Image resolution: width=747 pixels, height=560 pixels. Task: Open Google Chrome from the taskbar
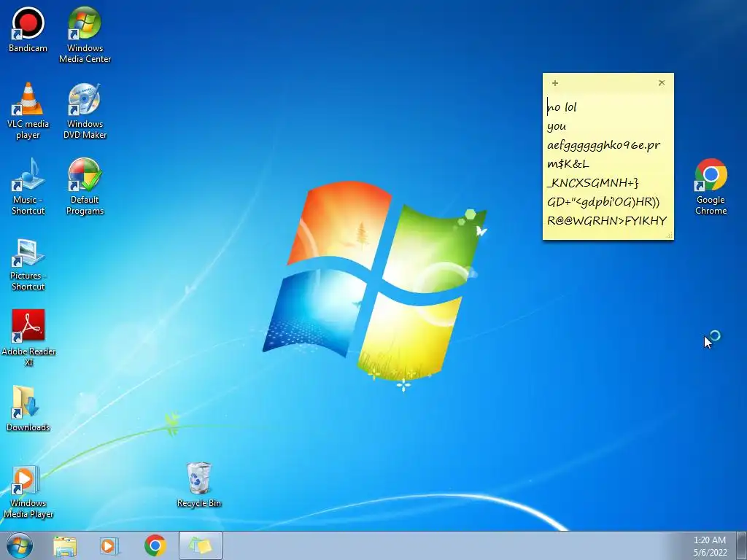tap(155, 545)
